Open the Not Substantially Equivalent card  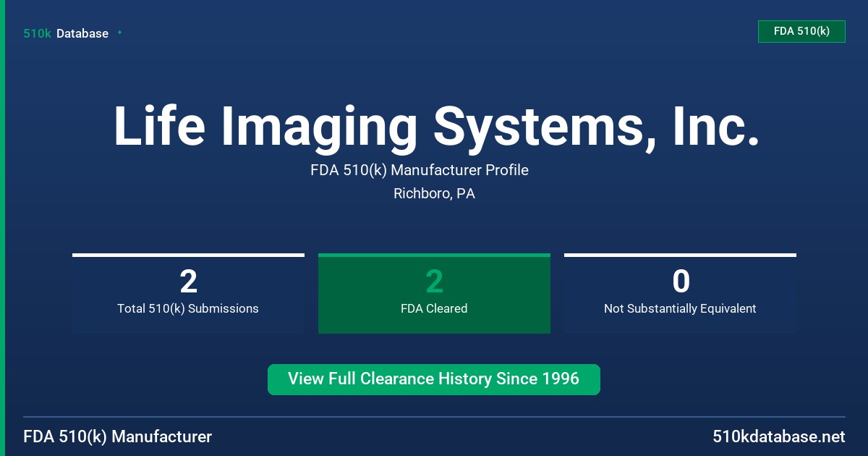(680, 293)
